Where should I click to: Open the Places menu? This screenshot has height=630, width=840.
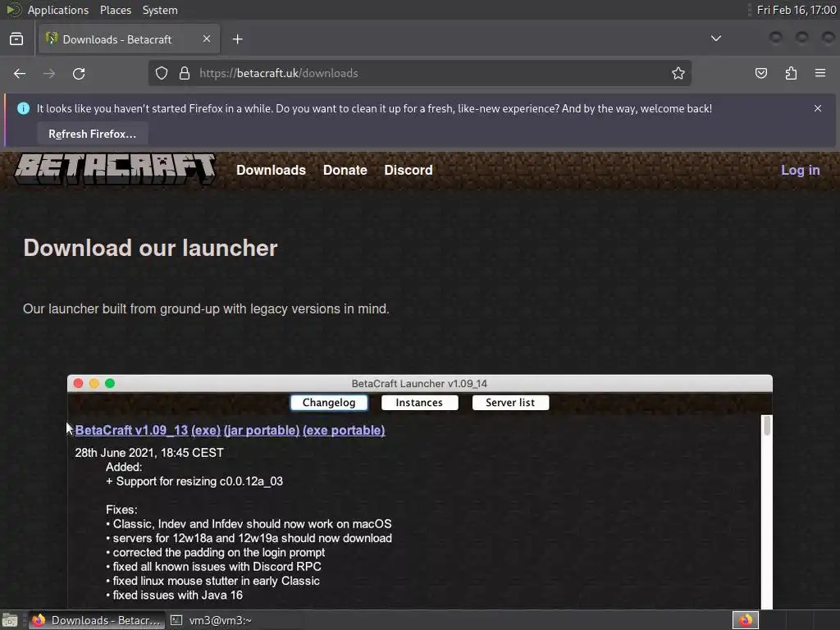pos(116,10)
